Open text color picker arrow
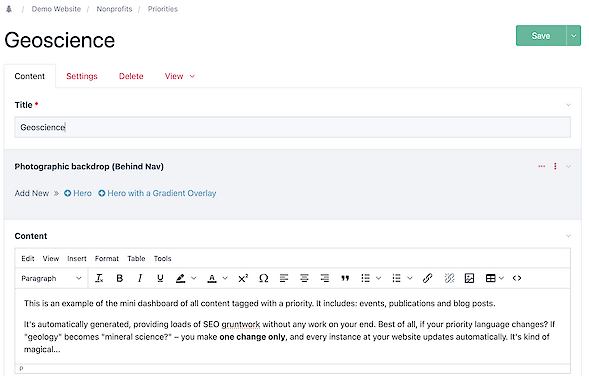Screen dimensions: 589x376 point(225,278)
